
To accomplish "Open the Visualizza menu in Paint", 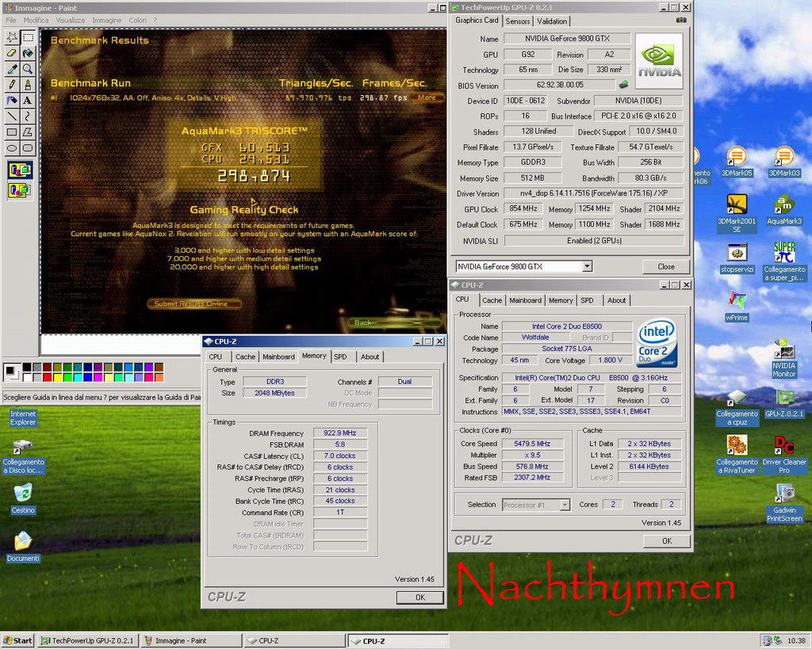I will pyautogui.click(x=70, y=20).
